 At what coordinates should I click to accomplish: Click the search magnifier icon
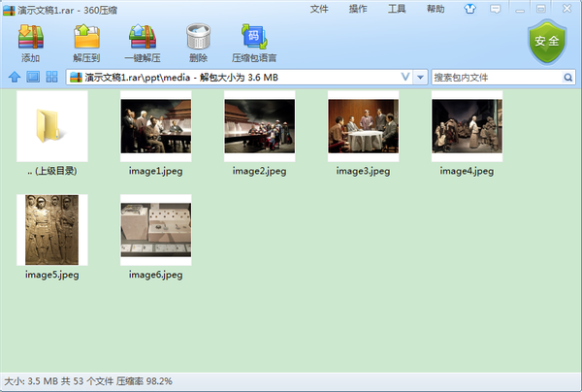click(567, 78)
